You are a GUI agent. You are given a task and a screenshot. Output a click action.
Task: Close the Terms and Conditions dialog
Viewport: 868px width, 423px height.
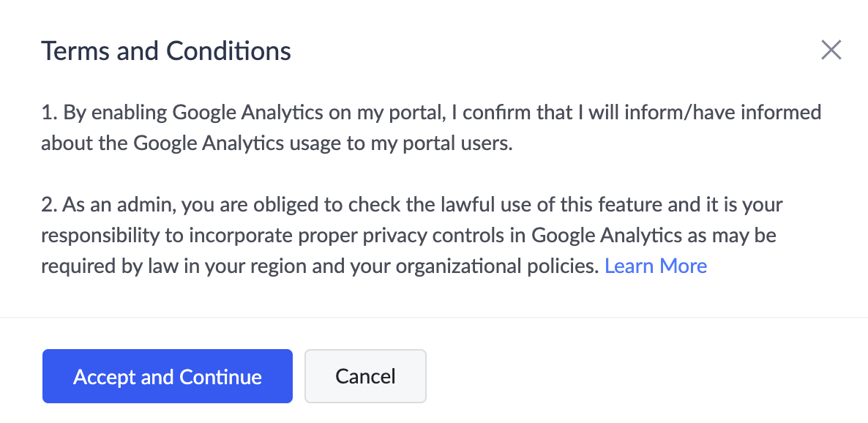tap(831, 50)
